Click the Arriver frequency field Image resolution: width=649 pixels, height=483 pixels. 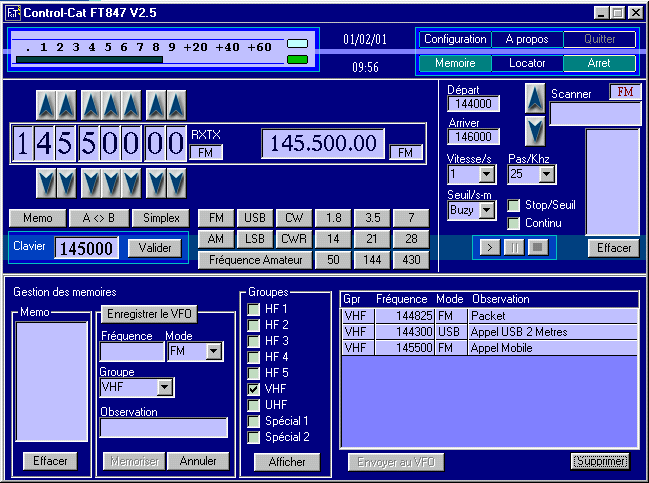[x=473, y=137]
